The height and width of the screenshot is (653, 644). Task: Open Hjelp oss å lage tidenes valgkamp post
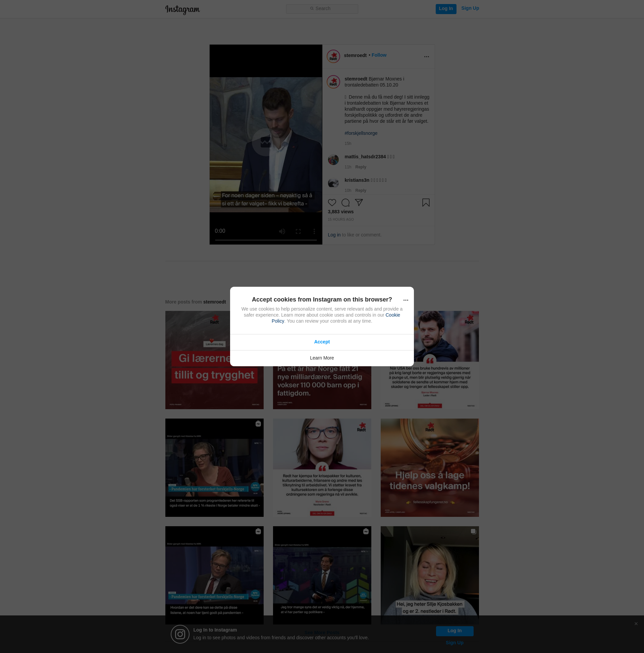pos(429,468)
